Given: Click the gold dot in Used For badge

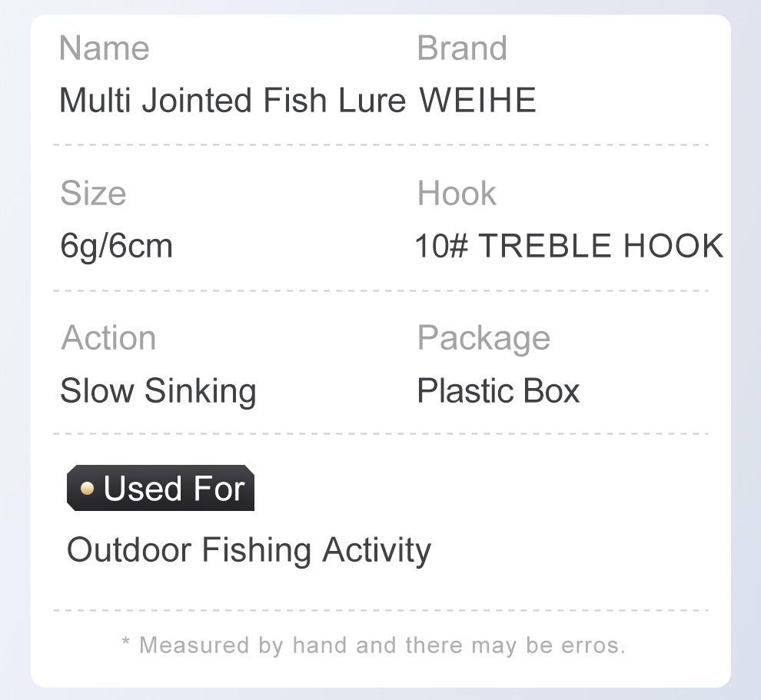Looking at the screenshot, I should [88, 489].
